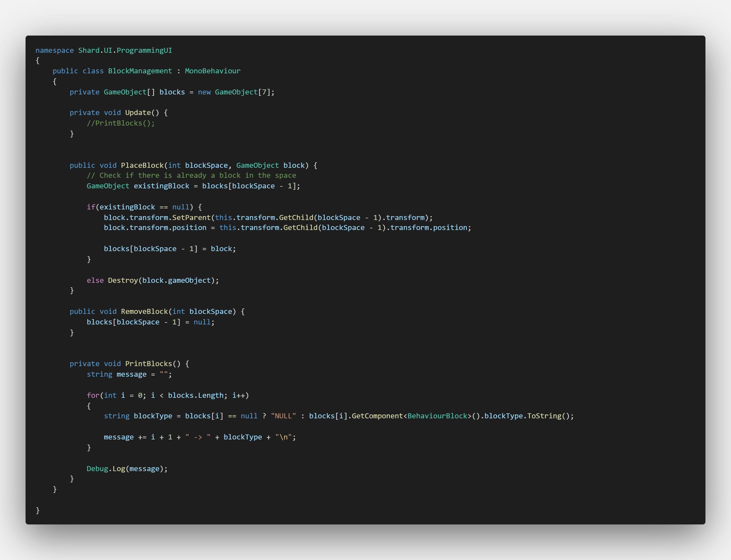Click blocks.Length in the for loop
This screenshot has width=731, height=560.
[196, 395]
